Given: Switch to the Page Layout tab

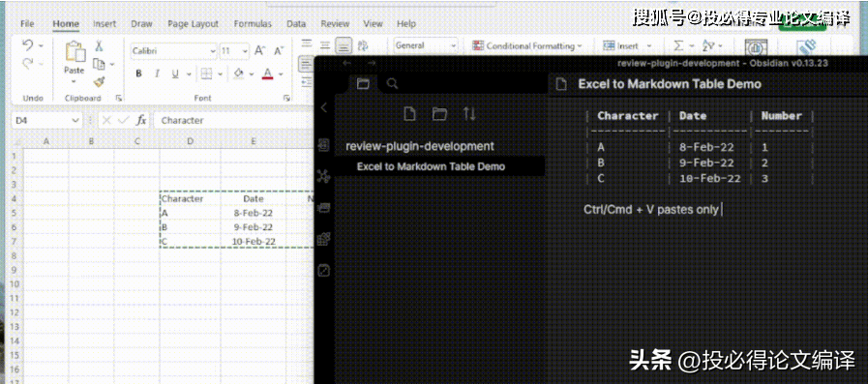Looking at the screenshot, I should click(x=194, y=24).
